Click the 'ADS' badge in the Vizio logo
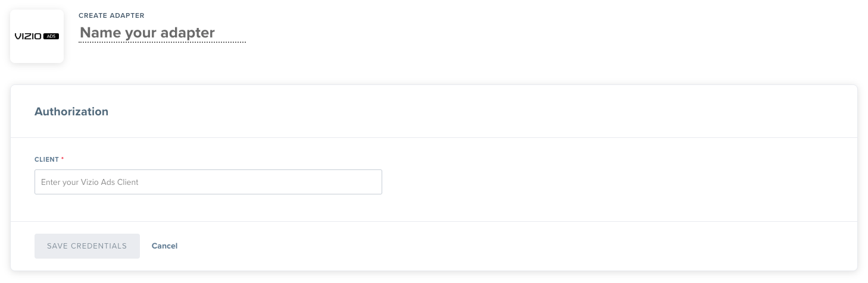The image size is (868, 283). pyautogui.click(x=51, y=36)
